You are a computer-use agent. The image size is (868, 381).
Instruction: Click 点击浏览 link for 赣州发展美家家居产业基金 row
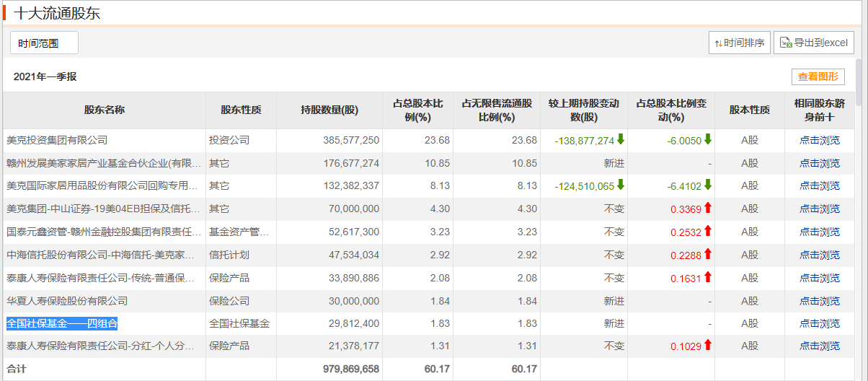tap(820, 163)
